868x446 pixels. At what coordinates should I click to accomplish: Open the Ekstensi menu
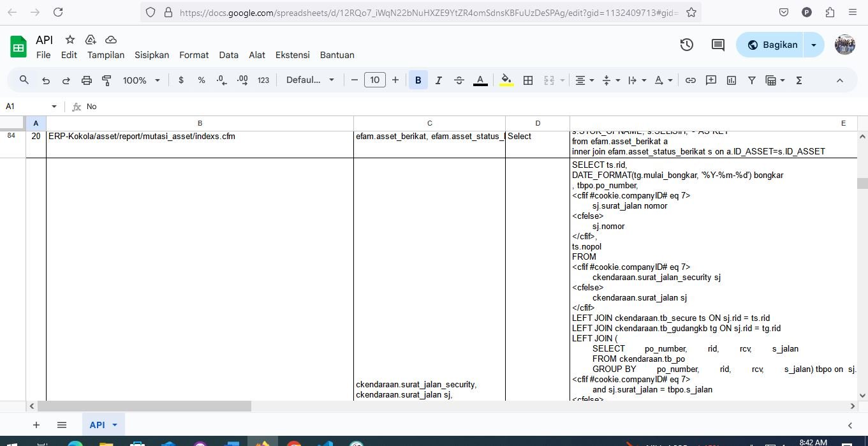pos(292,55)
